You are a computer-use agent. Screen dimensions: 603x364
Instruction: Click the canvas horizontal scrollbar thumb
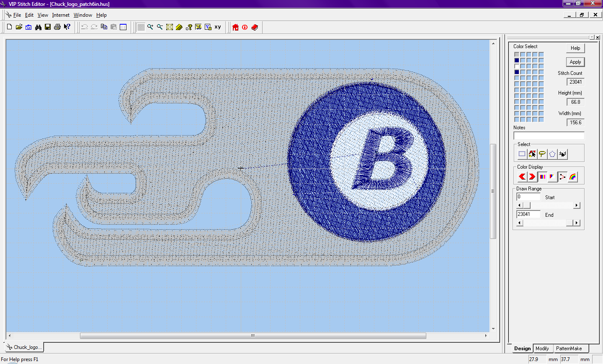pos(253,336)
